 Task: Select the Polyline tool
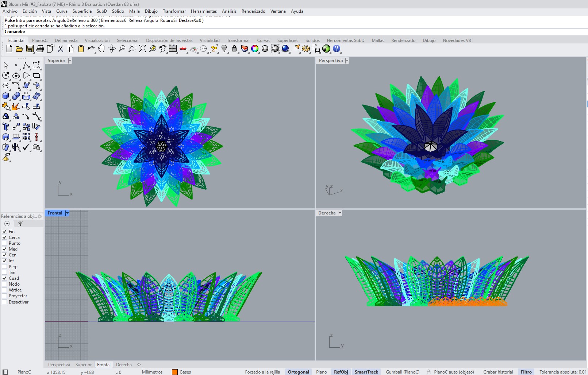point(26,66)
